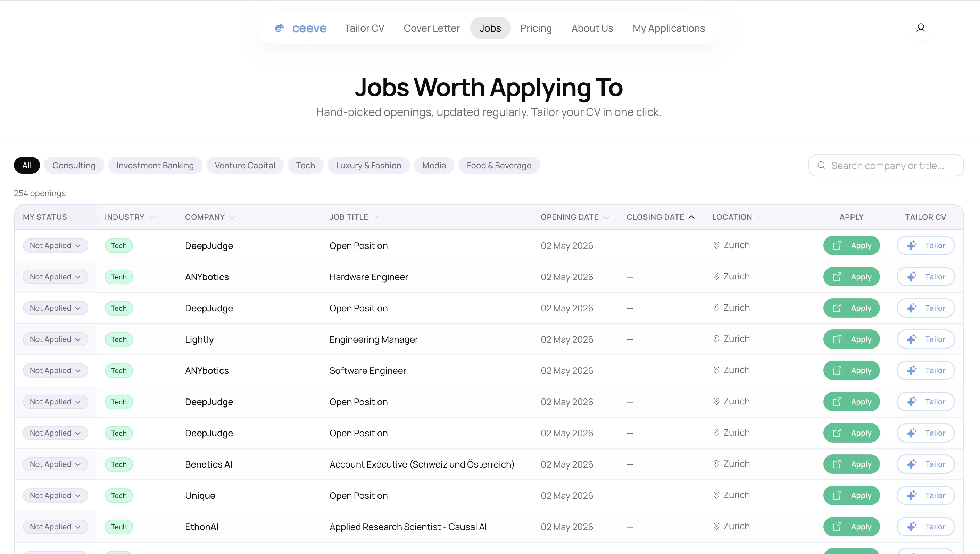Click sparkle icon in Unique row Tailor button
The width and height of the screenshot is (980, 554).
click(912, 495)
